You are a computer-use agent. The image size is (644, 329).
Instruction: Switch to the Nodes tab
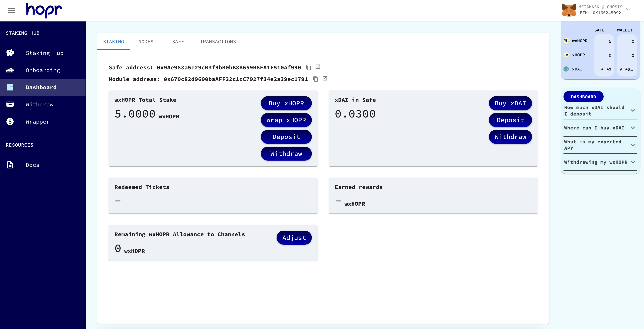tap(146, 42)
